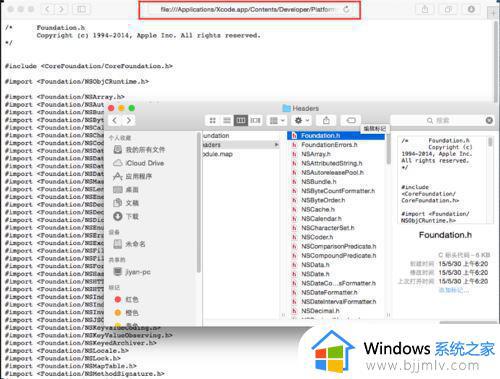
Task: Select Foundation.h in the file list
Action: click(x=337, y=135)
